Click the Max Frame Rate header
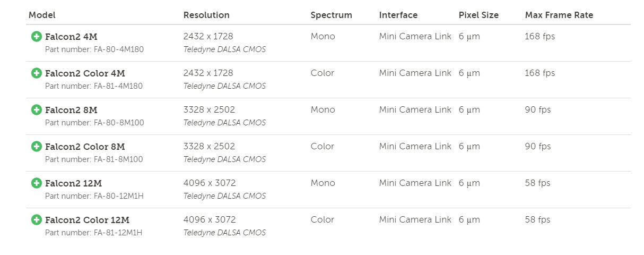The width and height of the screenshot is (644, 255). (x=559, y=15)
